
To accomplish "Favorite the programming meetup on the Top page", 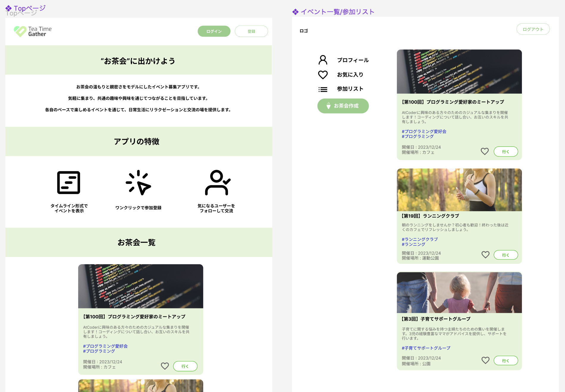I will pos(165,366).
